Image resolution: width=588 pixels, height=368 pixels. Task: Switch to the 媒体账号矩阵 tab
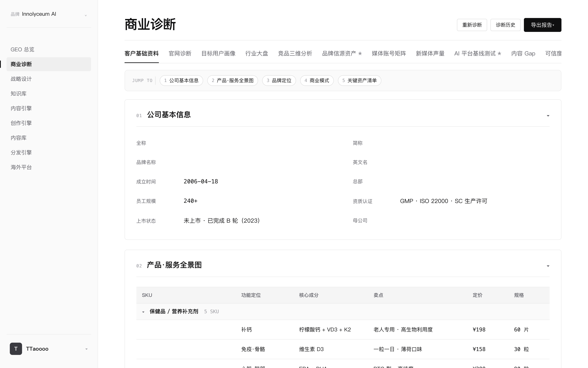coord(389,54)
